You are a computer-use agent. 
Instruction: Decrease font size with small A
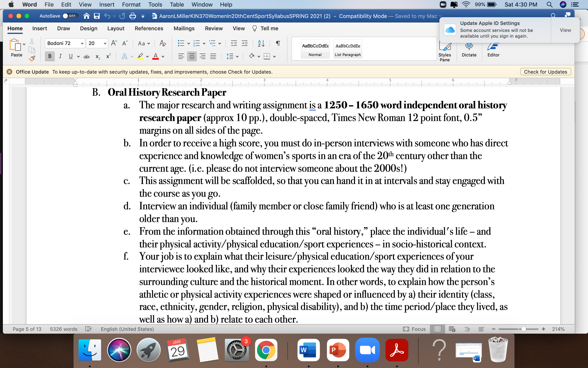(x=125, y=43)
